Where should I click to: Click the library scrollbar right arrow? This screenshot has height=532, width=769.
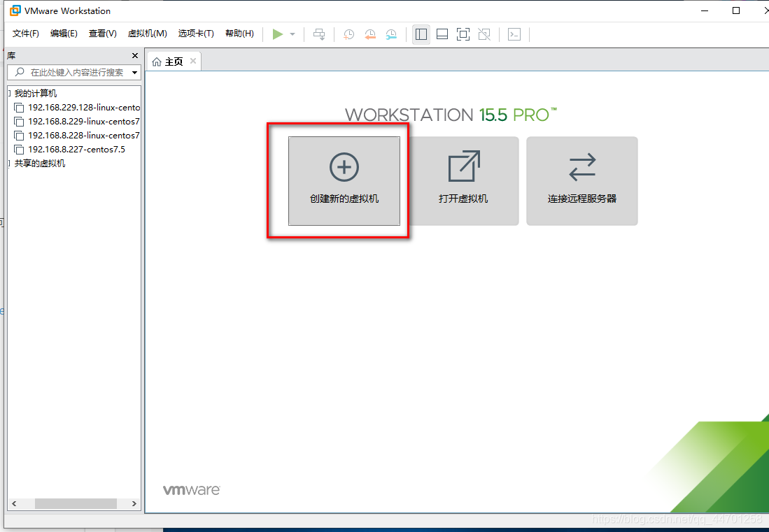pos(134,503)
